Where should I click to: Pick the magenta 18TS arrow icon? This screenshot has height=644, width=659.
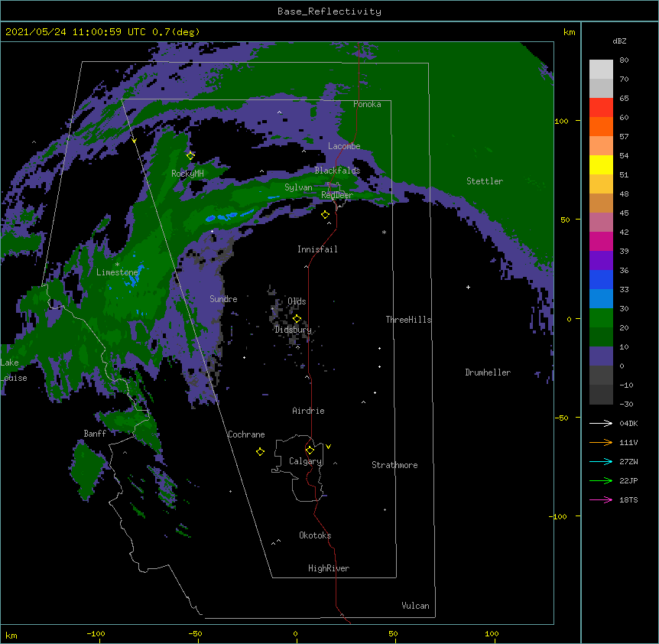click(x=601, y=499)
